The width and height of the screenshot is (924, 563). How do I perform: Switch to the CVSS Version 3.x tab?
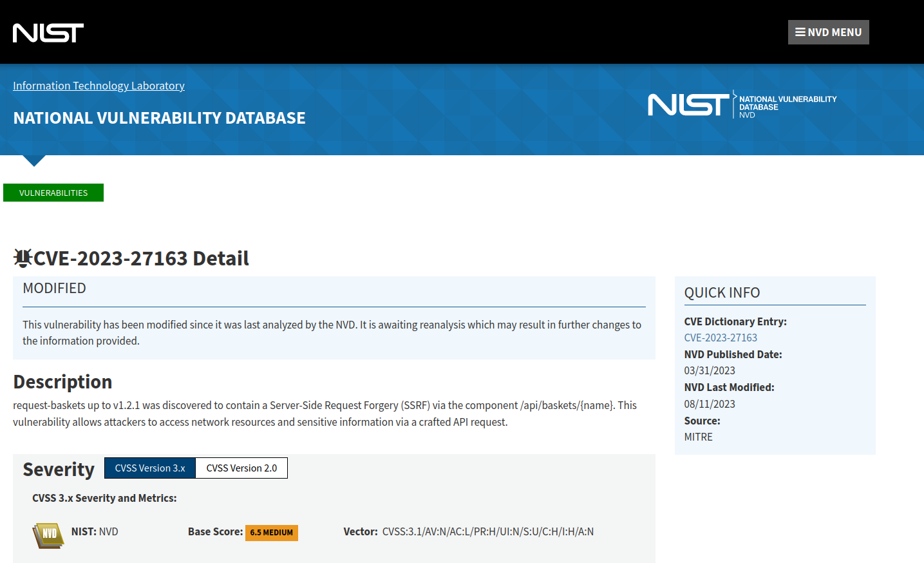pos(150,468)
